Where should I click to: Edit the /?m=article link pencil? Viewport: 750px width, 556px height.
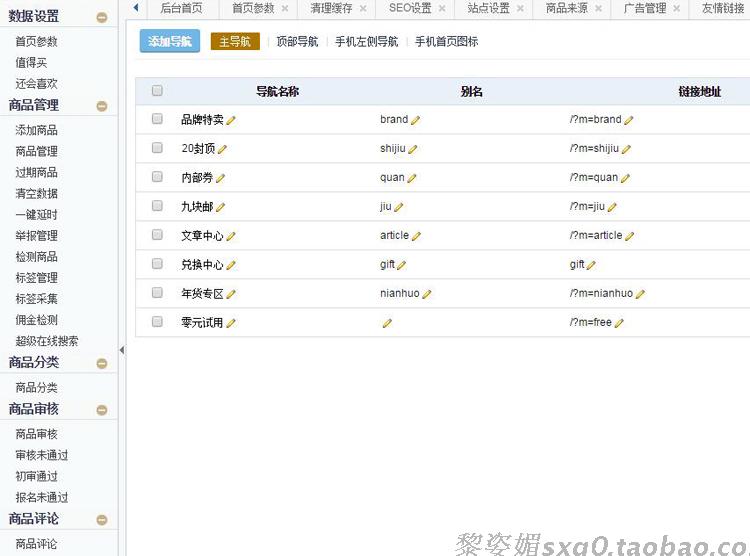pyautogui.click(x=629, y=236)
